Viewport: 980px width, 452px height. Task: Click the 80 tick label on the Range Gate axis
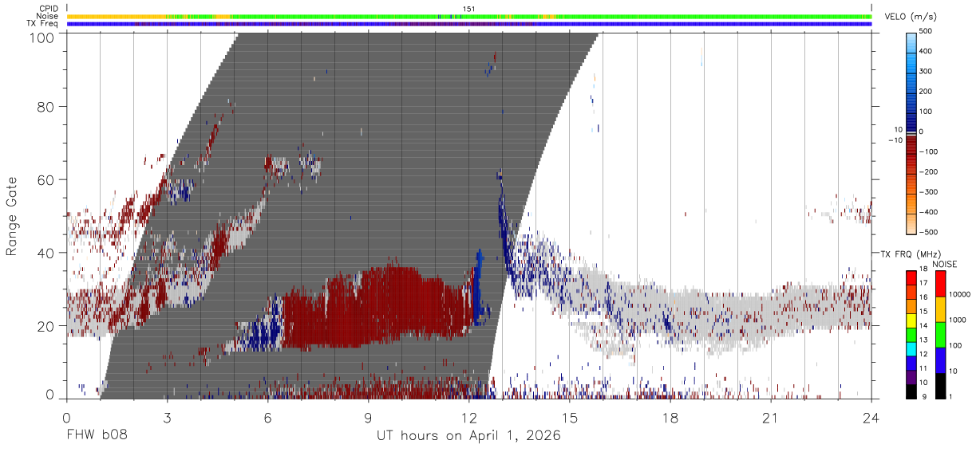(x=46, y=106)
